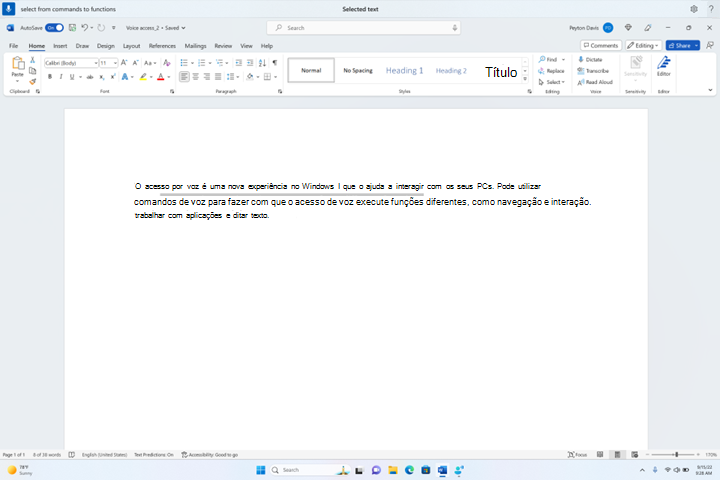
Task: Justify the paragraph text
Action: coord(218,77)
